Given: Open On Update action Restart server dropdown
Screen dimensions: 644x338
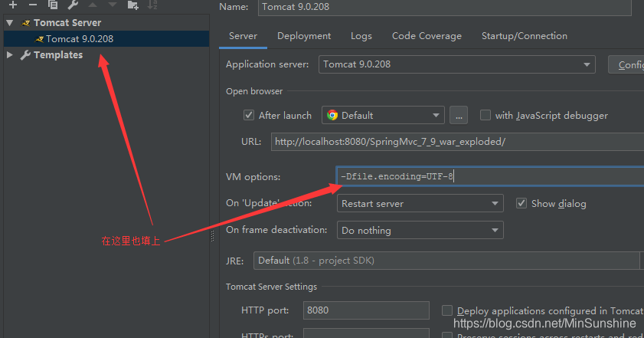Looking at the screenshot, I should [420, 204].
